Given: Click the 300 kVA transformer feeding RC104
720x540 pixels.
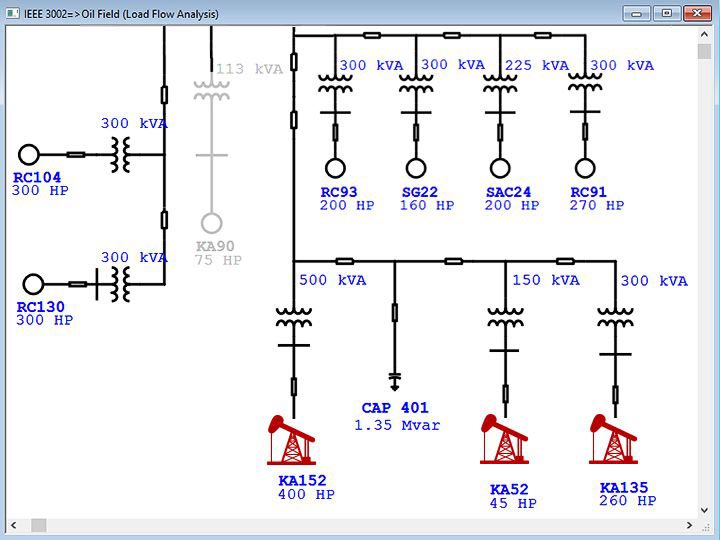Looking at the screenshot, I should click(x=122, y=154).
